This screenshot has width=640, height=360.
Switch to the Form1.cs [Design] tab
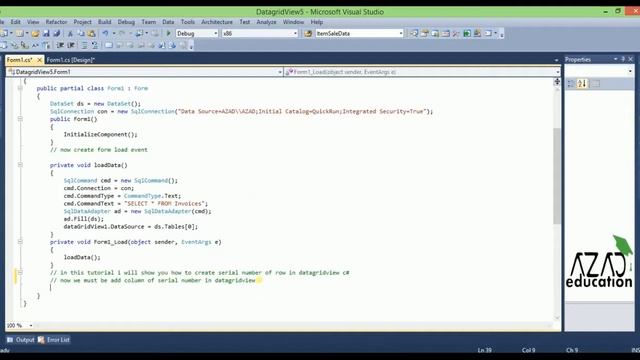point(71,60)
